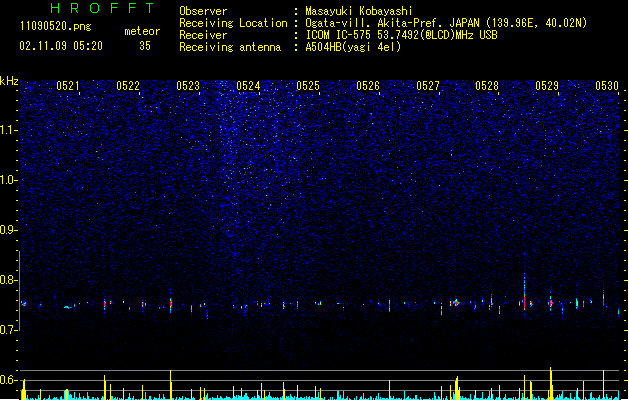Click the 0526 time marker
The height and width of the screenshot is (400, 629).
click(368, 86)
